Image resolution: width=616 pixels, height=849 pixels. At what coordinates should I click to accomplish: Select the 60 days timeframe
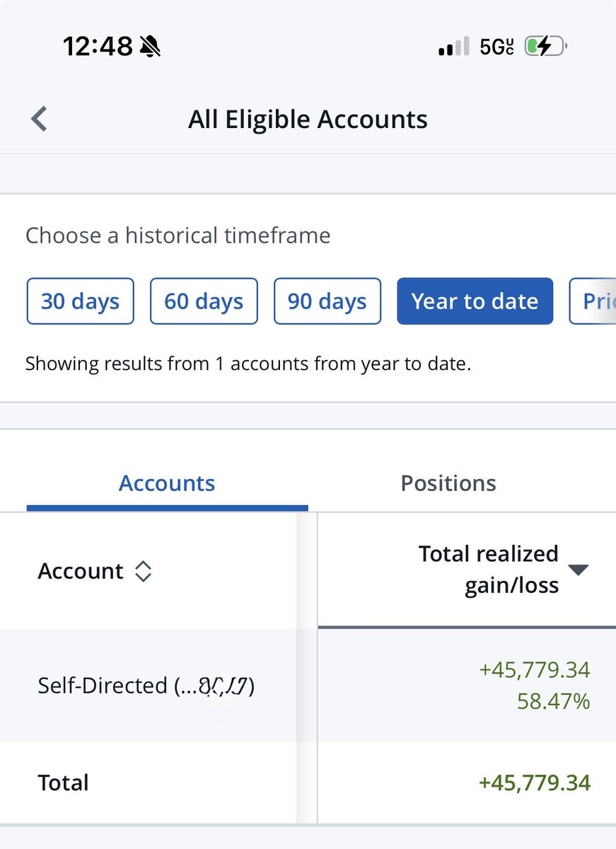pyautogui.click(x=204, y=301)
